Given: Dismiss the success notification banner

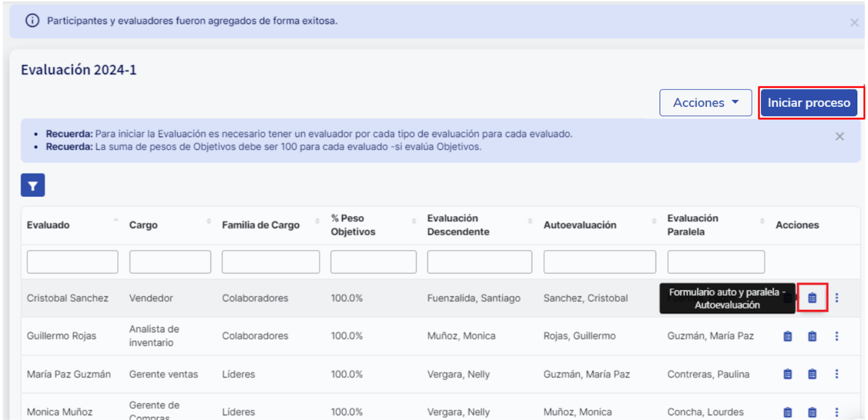Looking at the screenshot, I should tap(854, 23).
